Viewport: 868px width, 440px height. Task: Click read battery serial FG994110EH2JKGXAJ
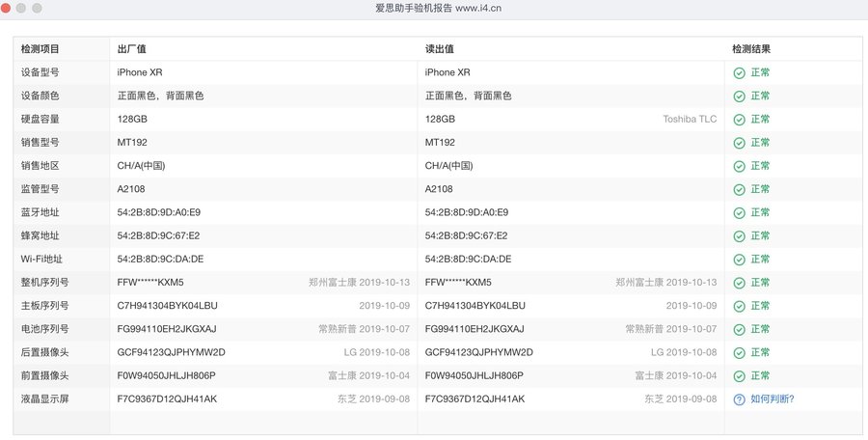click(x=475, y=329)
